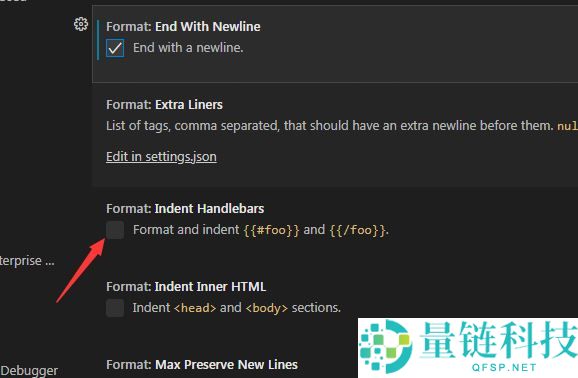Enable the Indent Inner HTML checkbox

[x=115, y=308]
